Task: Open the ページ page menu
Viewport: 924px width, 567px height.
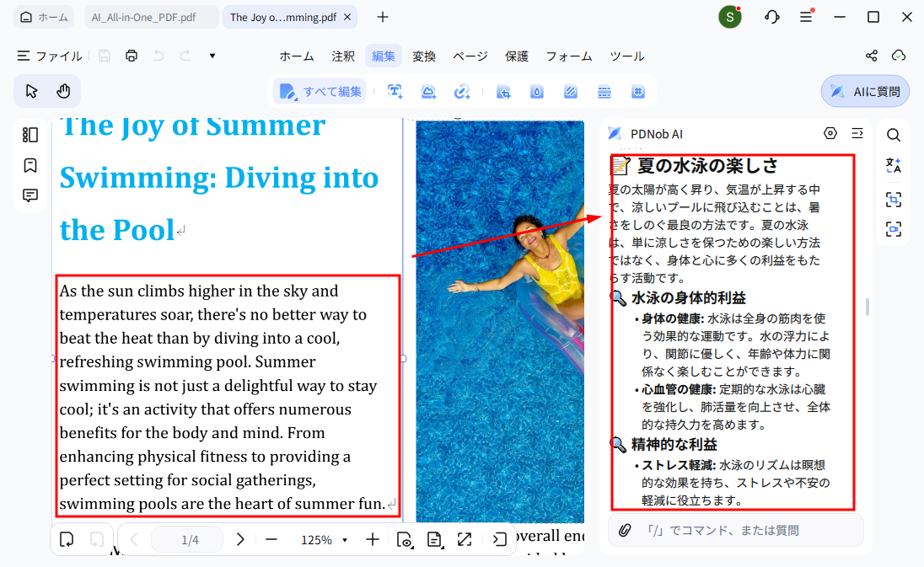Action: pyautogui.click(x=470, y=56)
